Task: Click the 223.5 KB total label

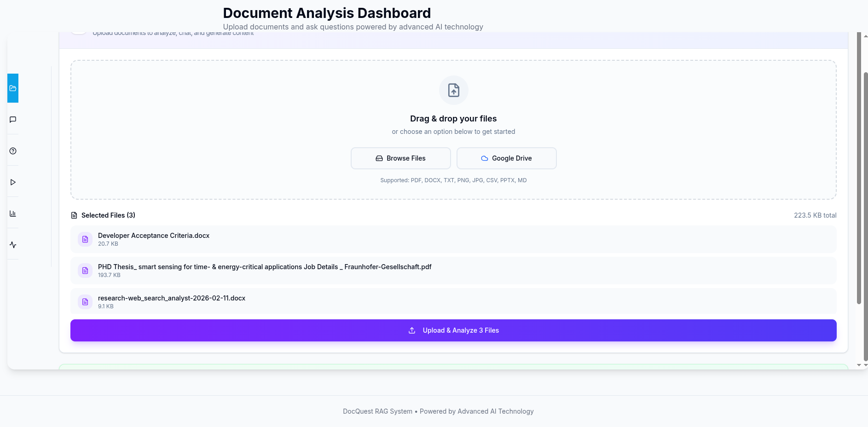Action: pyautogui.click(x=815, y=215)
